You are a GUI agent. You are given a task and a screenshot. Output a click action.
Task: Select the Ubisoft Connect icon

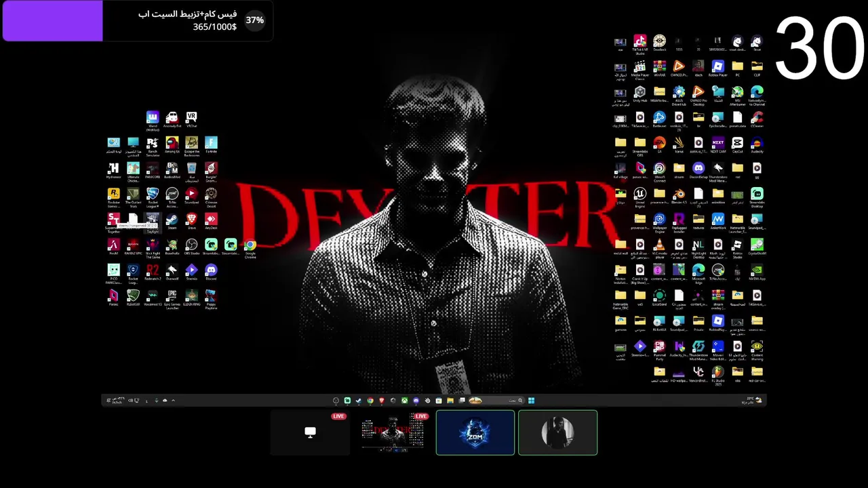pos(659,171)
